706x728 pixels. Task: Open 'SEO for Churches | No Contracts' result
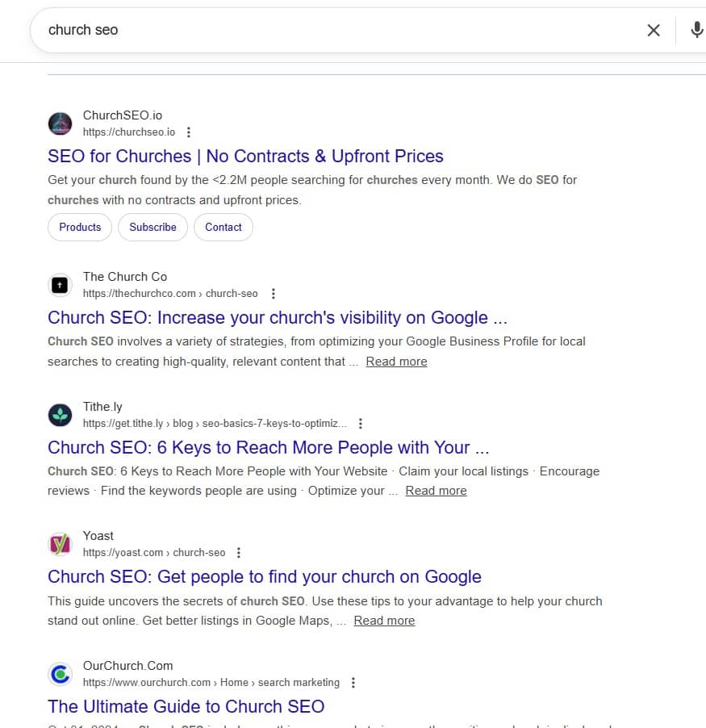point(245,157)
